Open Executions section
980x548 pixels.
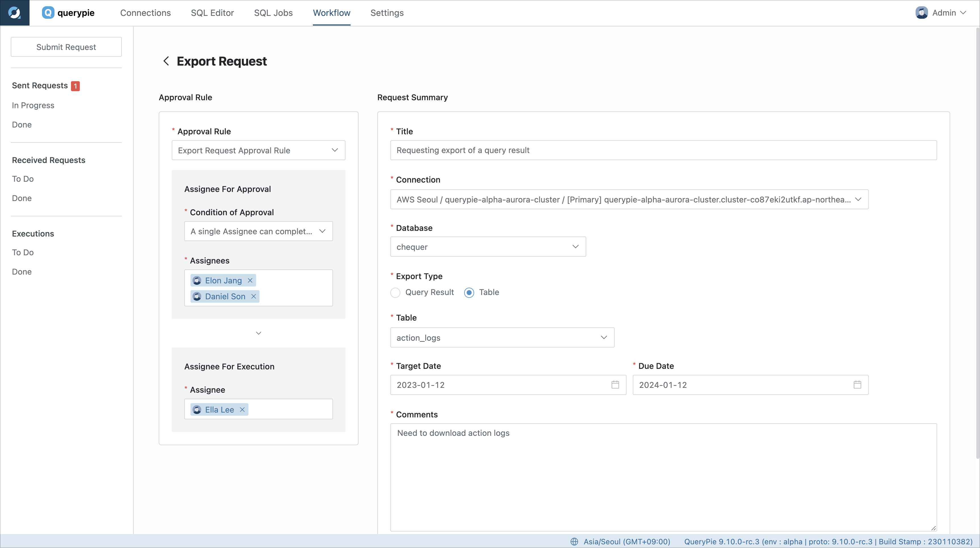coord(33,234)
